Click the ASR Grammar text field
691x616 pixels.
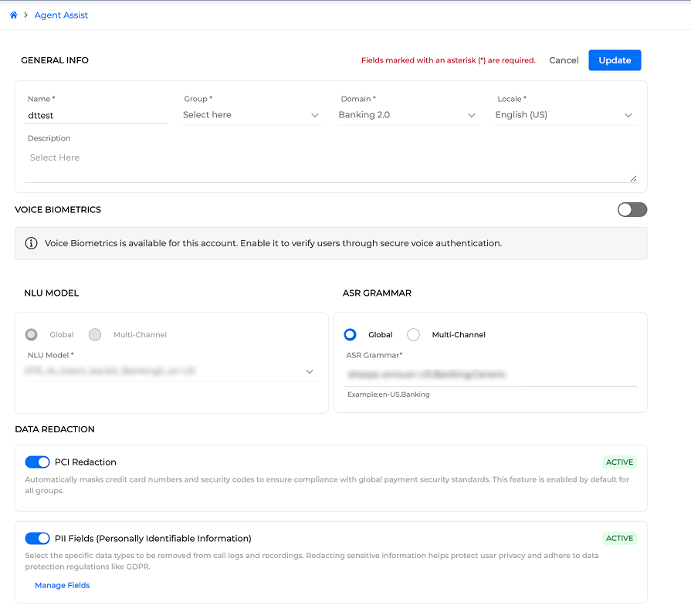click(490, 374)
